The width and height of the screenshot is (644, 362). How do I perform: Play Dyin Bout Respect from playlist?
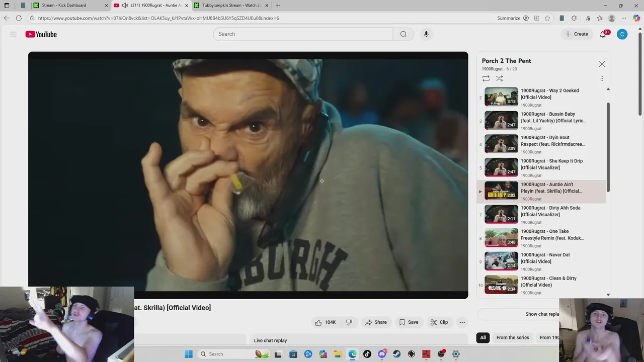(541, 144)
